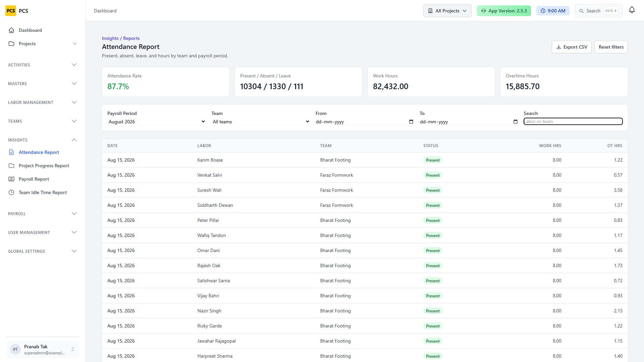The height and width of the screenshot is (362, 644).
Task: Click the Team Idle Time clock icon
Action: pyautogui.click(x=11, y=192)
